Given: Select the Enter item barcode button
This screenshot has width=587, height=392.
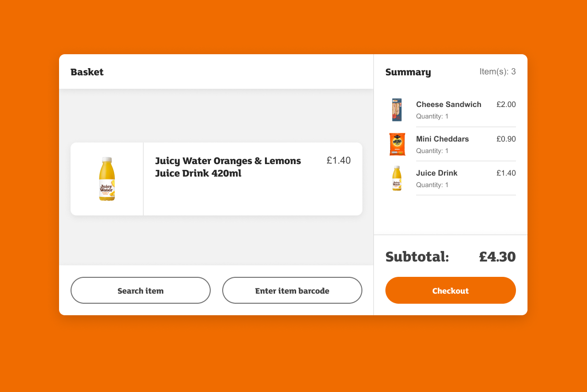Looking at the screenshot, I should coord(292,290).
